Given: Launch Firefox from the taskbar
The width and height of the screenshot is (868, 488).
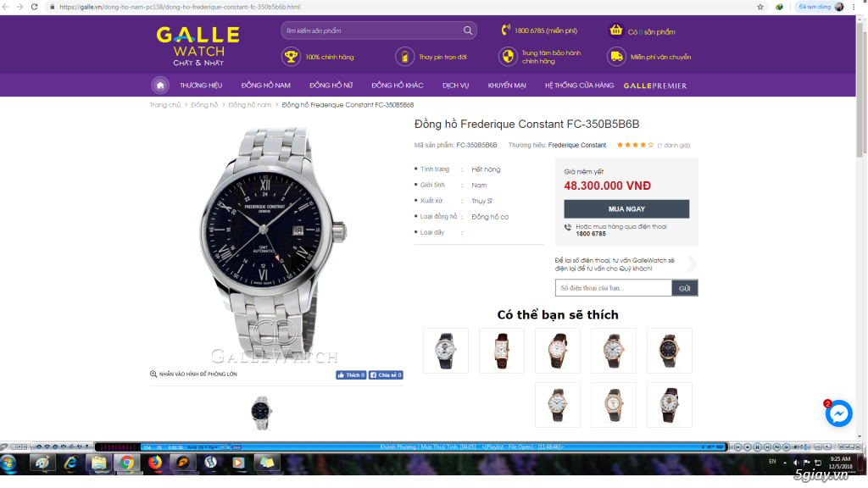Looking at the screenshot, I should click(x=155, y=463).
